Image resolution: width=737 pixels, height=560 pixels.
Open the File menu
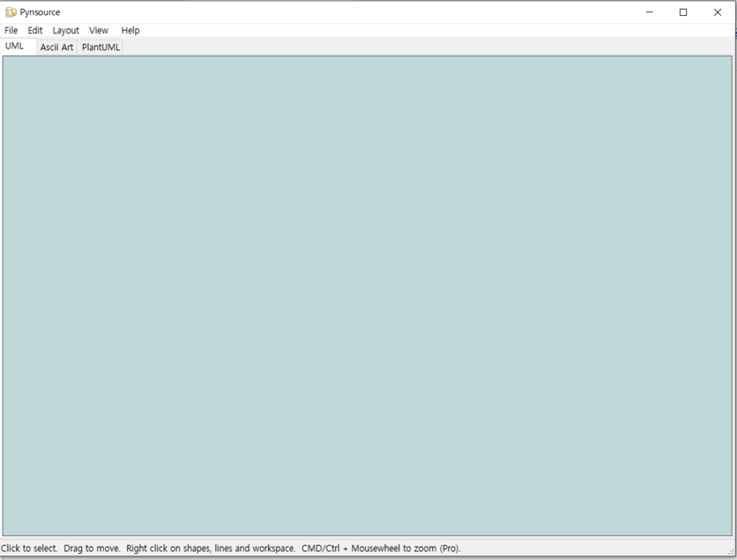click(x=11, y=31)
